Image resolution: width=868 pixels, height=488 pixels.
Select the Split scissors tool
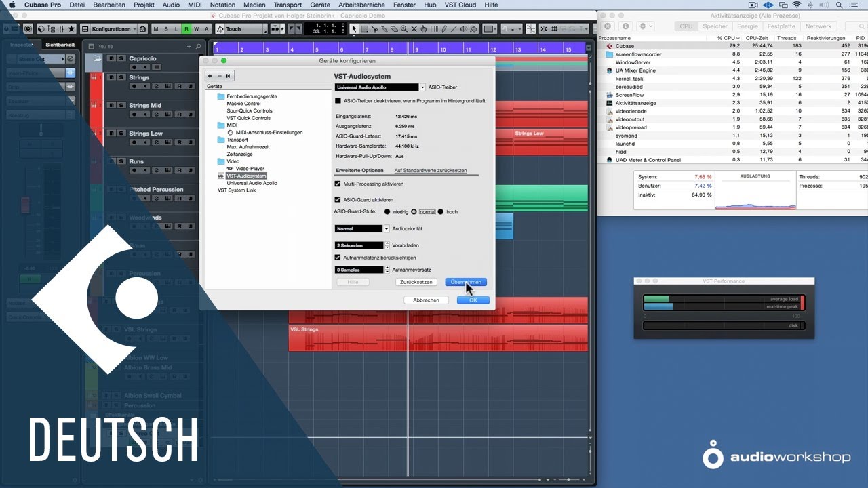point(374,29)
